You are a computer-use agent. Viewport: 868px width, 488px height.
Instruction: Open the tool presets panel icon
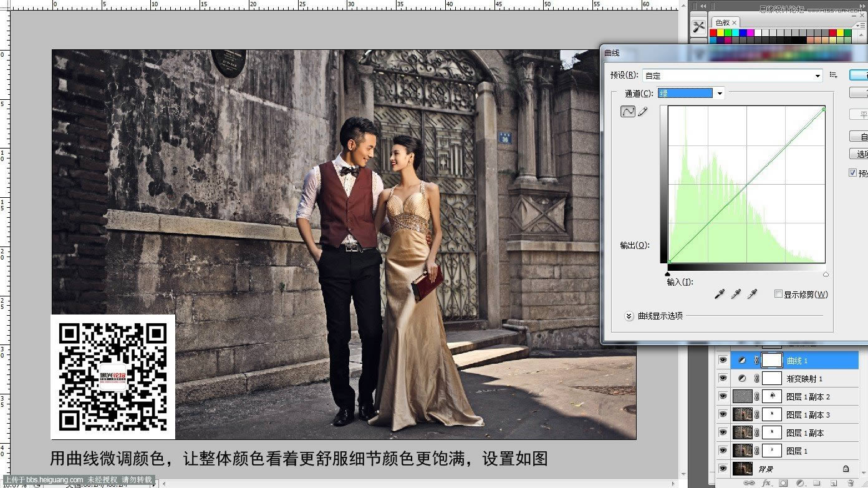698,26
